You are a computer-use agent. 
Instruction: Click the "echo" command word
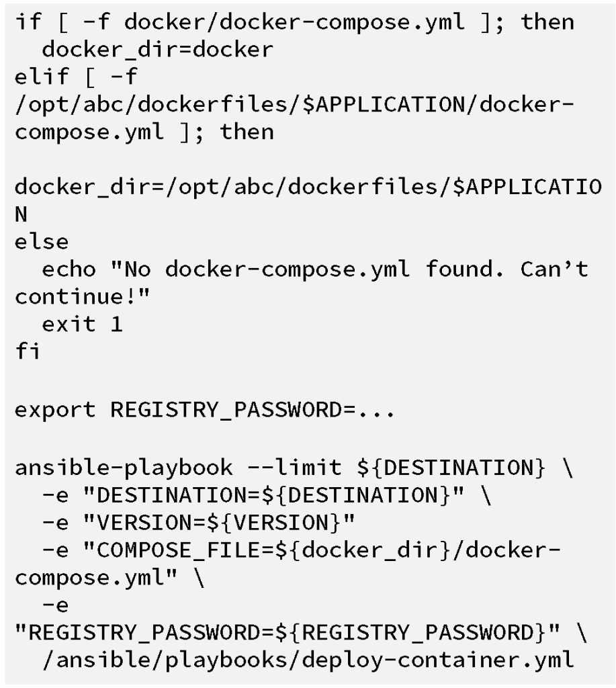[69, 270]
